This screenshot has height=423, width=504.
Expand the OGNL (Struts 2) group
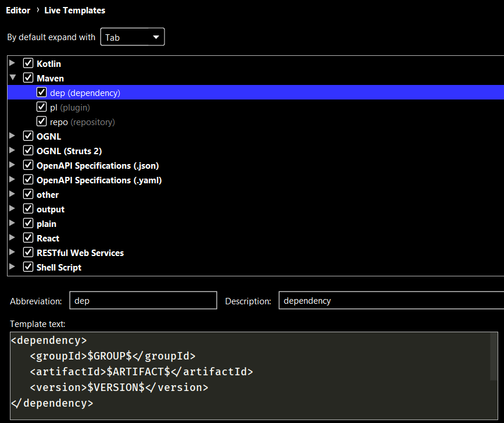pyautogui.click(x=13, y=151)
